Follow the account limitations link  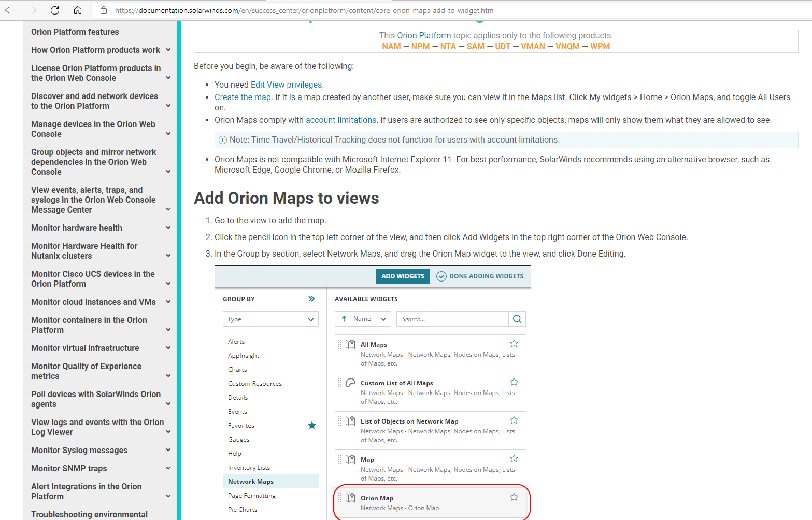pos(341,120)
